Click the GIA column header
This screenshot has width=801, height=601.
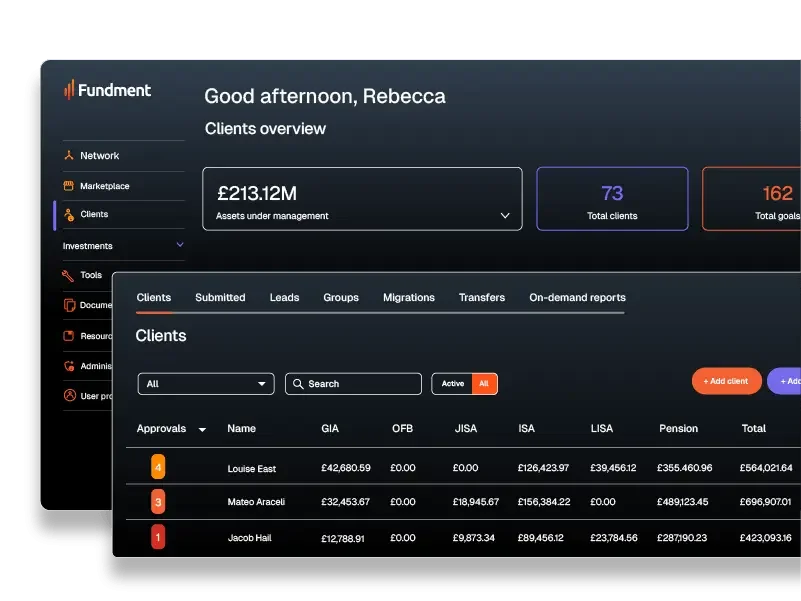pos(330,428)
